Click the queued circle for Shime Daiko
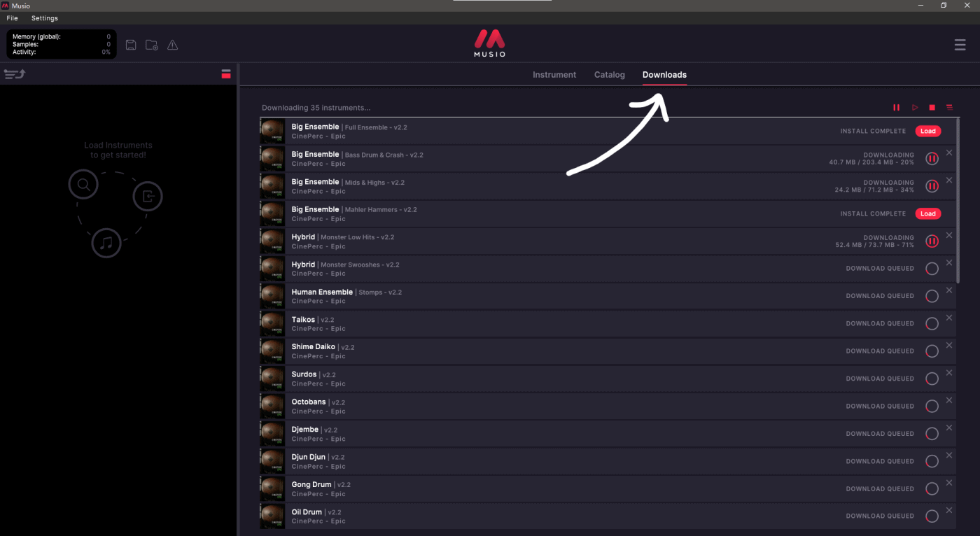The image size is (980, 536). click(x=932, y=351)
